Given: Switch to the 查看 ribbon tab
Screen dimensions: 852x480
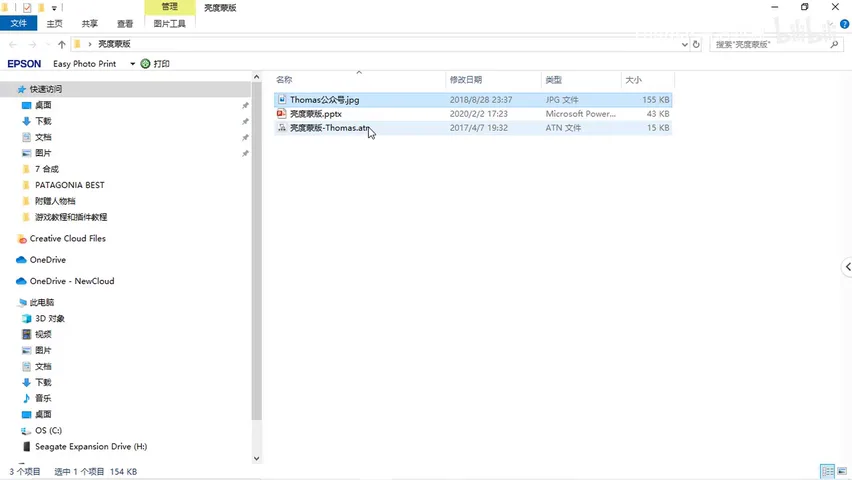Looking at the screenshot, I should coord(125,23).
